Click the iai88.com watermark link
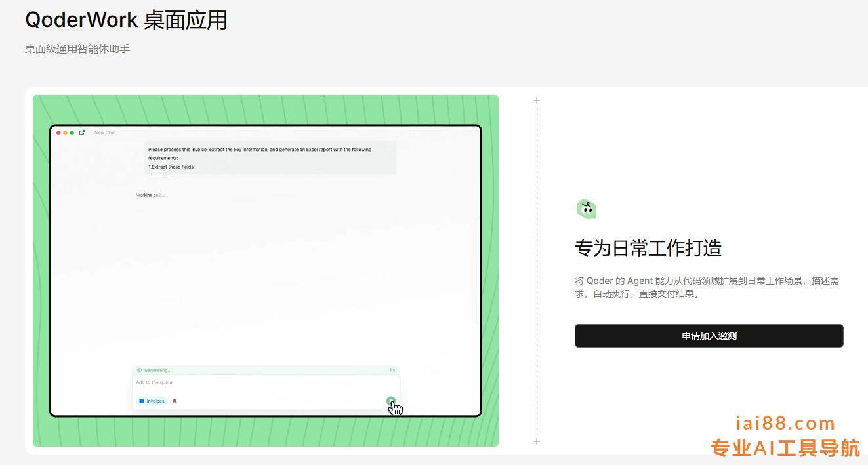This screenshot has height=465, width=868. [785, 423]
